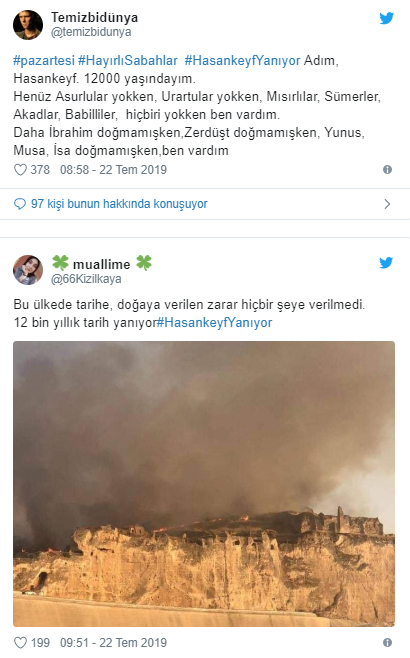The height and width of the screenshot is (658, 410).
Task: Open the info icon on muallime's tweet
Action: [x=387, y=642]
